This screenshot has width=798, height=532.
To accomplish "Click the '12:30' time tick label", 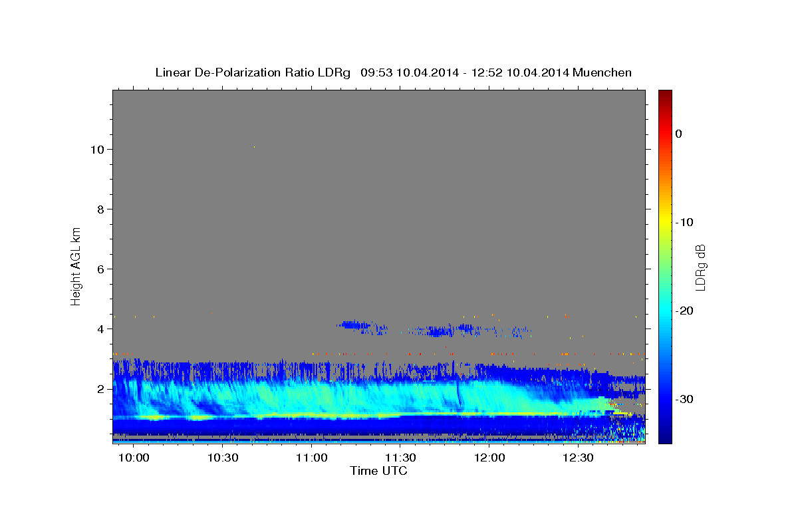I will (x=578, y=458).
